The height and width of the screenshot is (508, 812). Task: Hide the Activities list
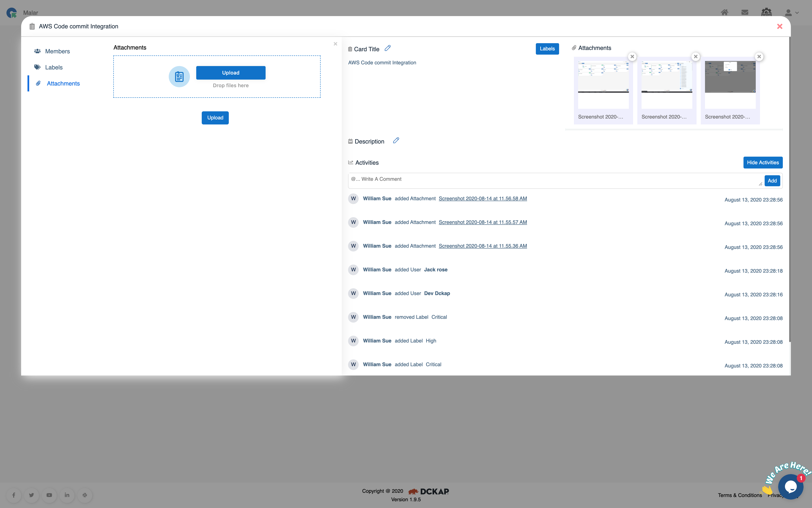[763, 163]
